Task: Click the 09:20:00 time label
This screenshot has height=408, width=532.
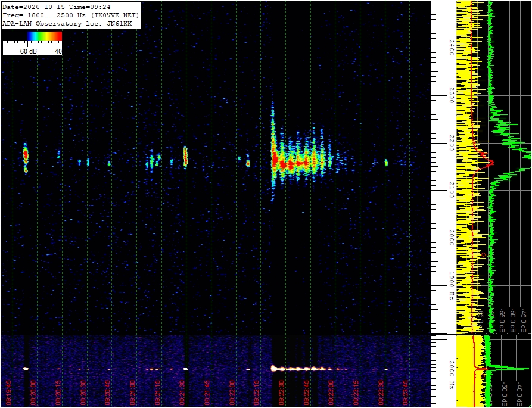Action: pyautogui.click(x=33, y=392)
